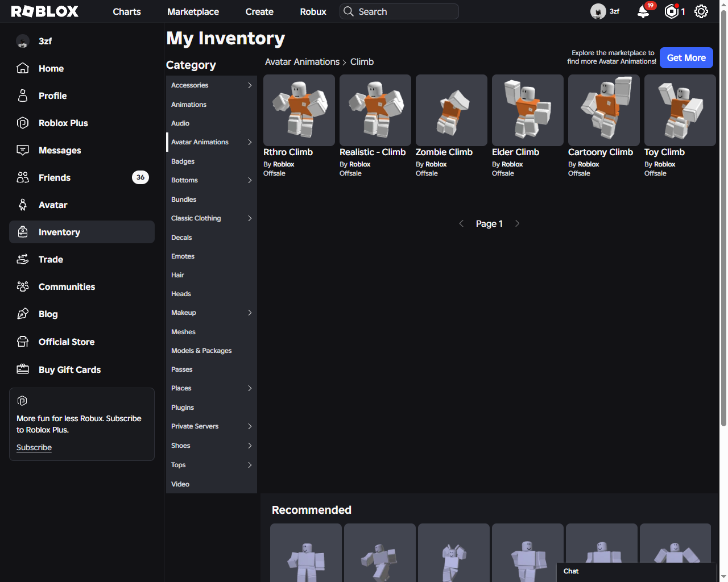Viewport: 728px width, 582px height.
Task: Click the Home house icon
Action: [23, 68]
